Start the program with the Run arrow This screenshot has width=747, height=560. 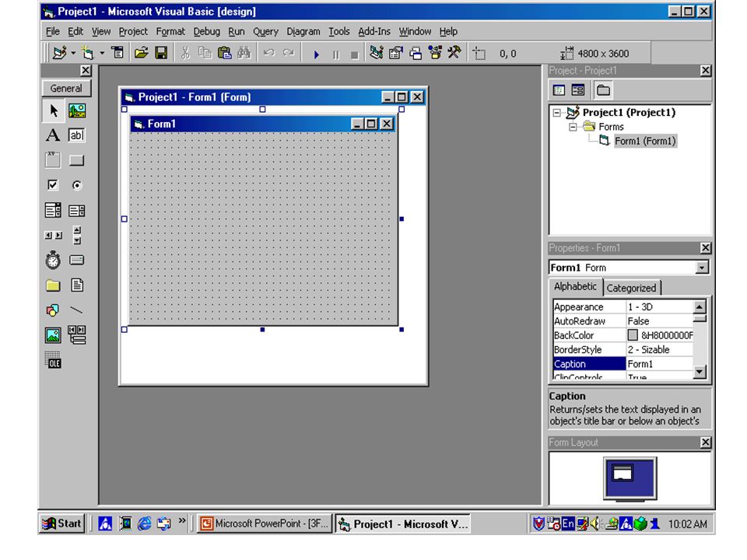pos(317,54)
